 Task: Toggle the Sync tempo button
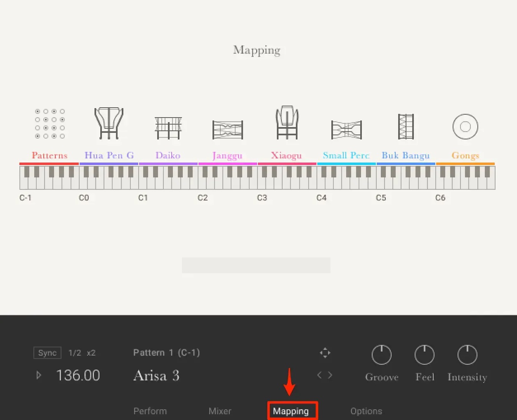pos(47,353)
